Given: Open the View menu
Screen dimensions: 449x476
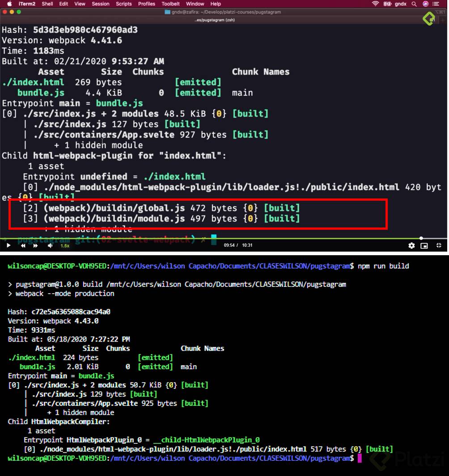Looking at the screenshot, I should [x=80, y=4].
